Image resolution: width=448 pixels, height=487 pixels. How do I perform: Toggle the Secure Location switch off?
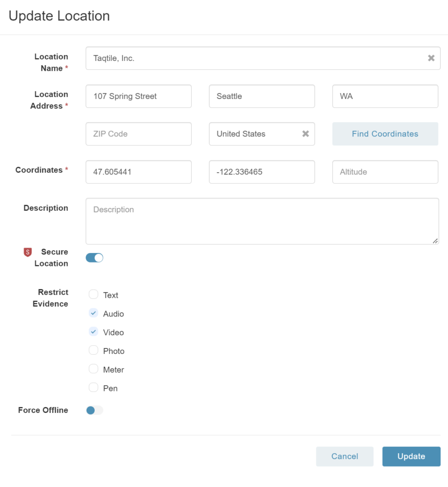click(x=95, y=258)
